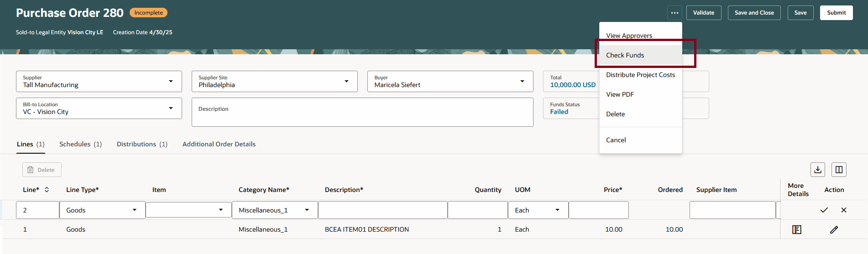Select Delete in the actions menu
868x254 pixels.
pyautogui.click(x=640, y=114)
